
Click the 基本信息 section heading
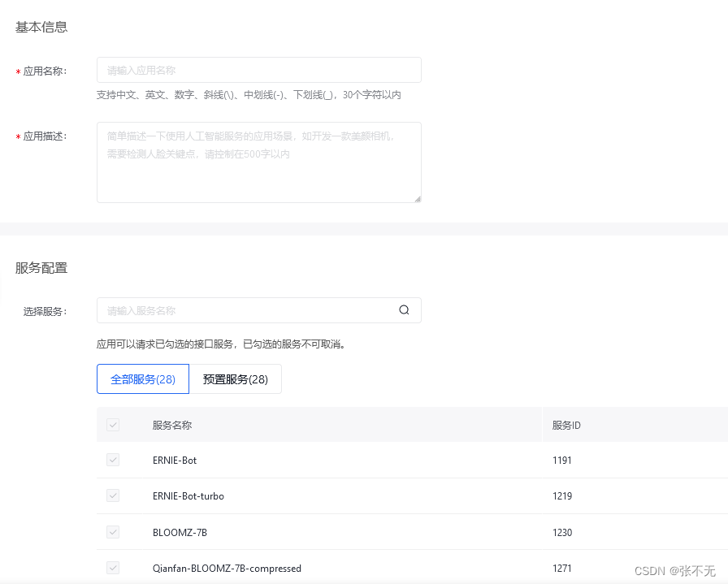41,27
